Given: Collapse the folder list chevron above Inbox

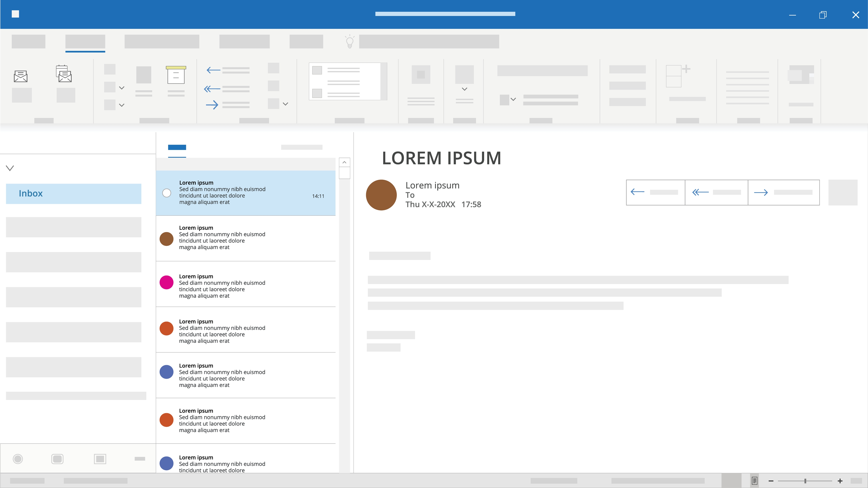Looking at the screenshot, I should pos(10,168).
